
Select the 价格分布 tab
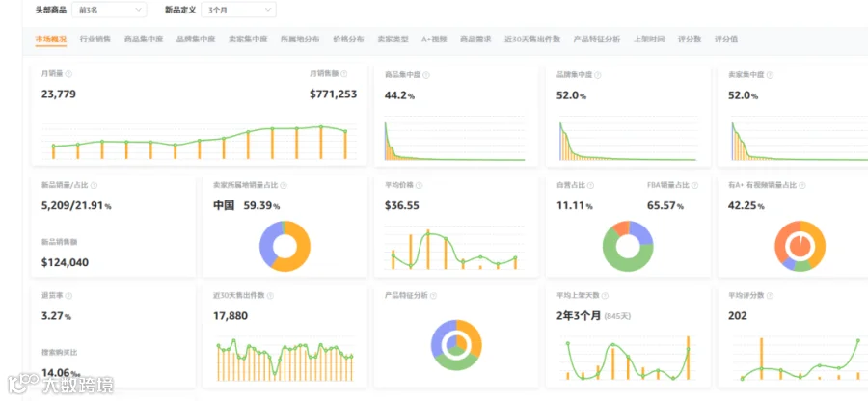(x=348, y=40)
